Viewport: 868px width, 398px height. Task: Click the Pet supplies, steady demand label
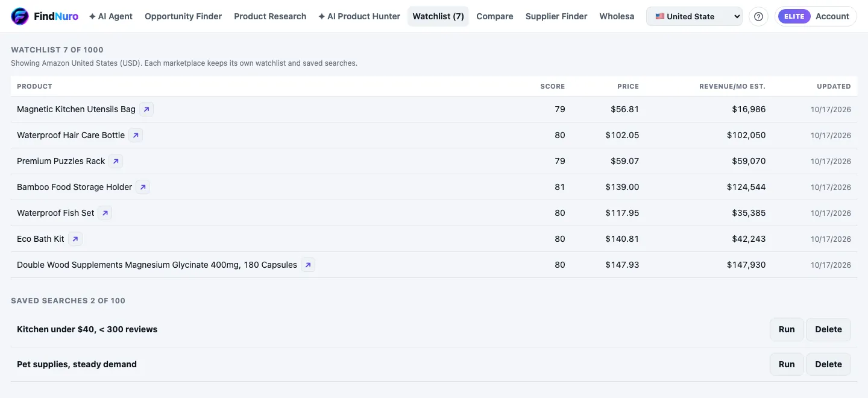pyautogui.click(x=77, y=364)
